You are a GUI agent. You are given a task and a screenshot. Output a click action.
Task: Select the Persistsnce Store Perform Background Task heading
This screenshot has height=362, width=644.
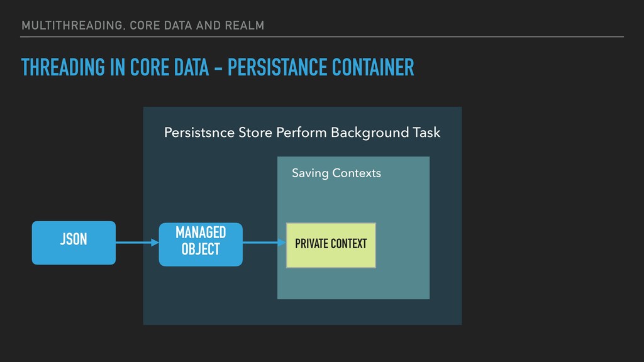(303, 133)
